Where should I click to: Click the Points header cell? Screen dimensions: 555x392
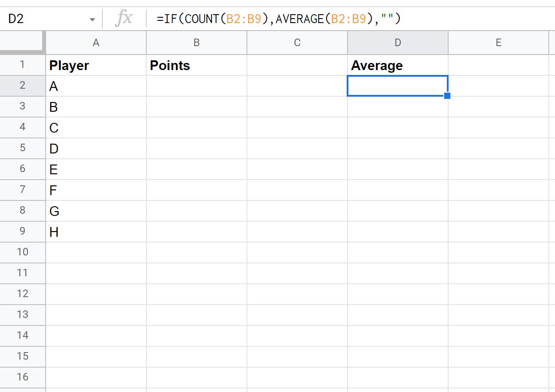point(196,65)
